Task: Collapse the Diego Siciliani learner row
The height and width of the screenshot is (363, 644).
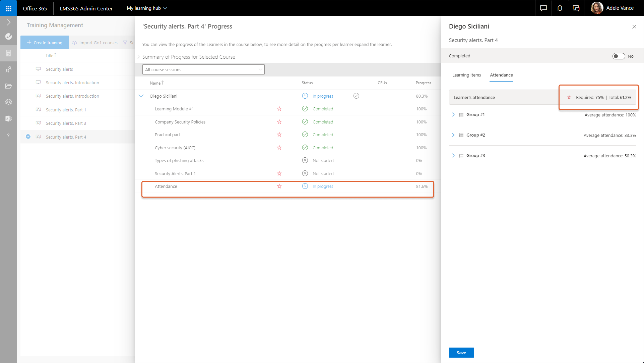Action: [141, 96]
